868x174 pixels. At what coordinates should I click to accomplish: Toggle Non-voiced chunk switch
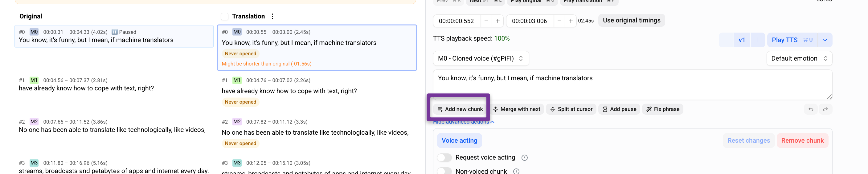point(444,171)
